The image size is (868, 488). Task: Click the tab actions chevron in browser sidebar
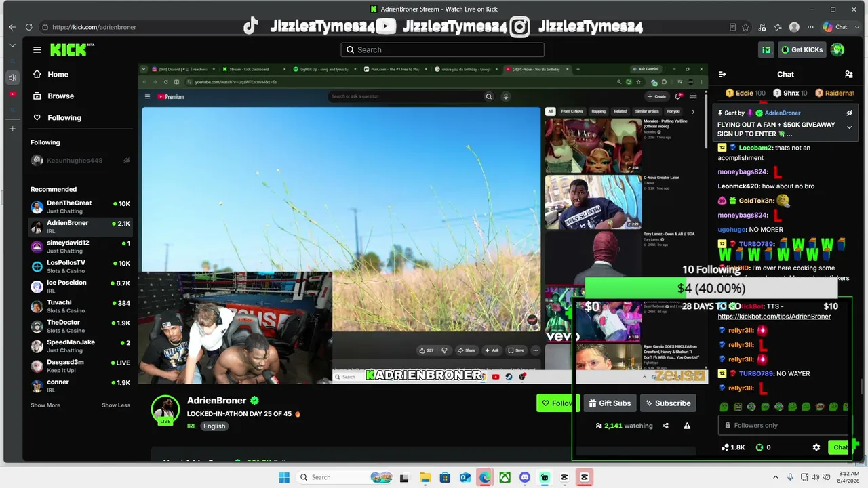(x=12, y=45)
